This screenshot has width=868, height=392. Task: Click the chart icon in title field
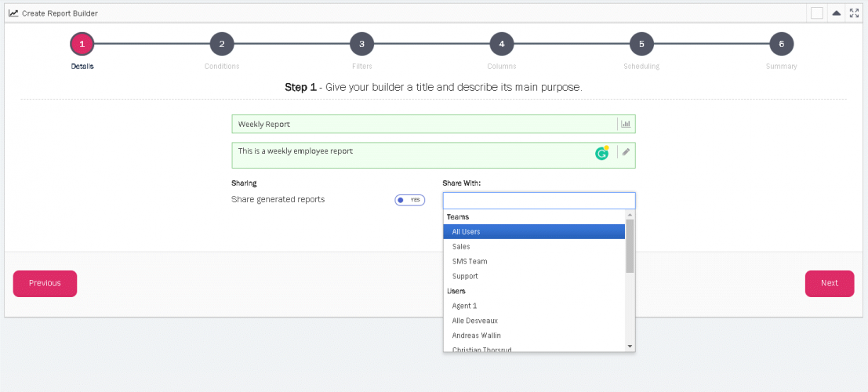[x=626, y=124]
